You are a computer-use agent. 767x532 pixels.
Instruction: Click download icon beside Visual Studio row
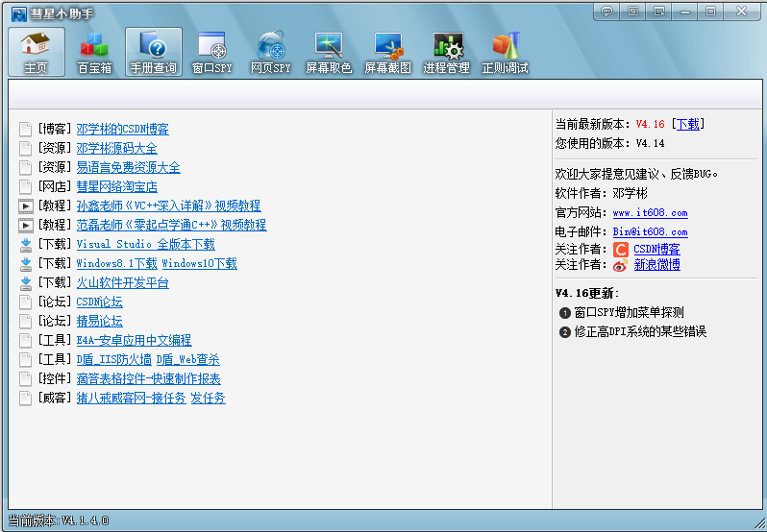[x=26, y=245]
